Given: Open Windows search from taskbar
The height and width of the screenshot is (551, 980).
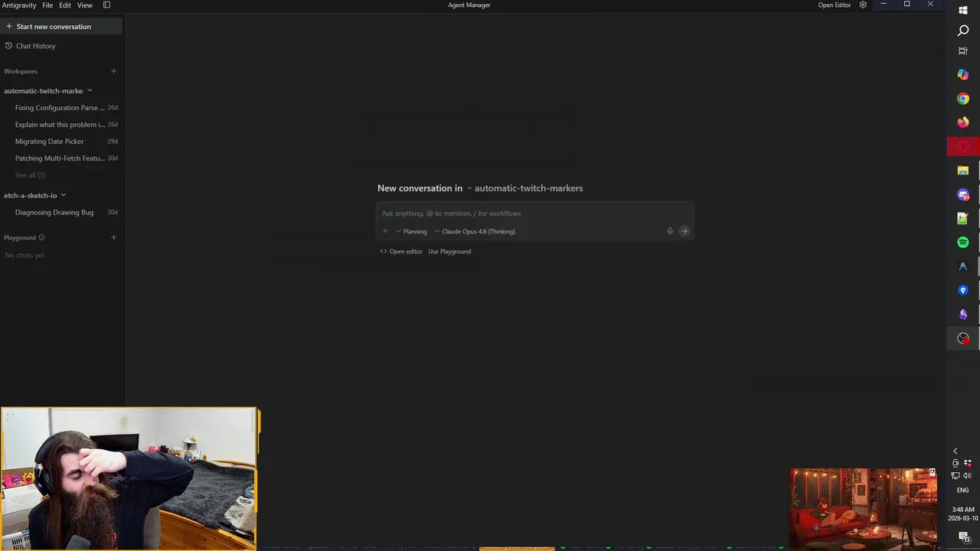Looking at the screenshot, I should (x=963, y=31).
